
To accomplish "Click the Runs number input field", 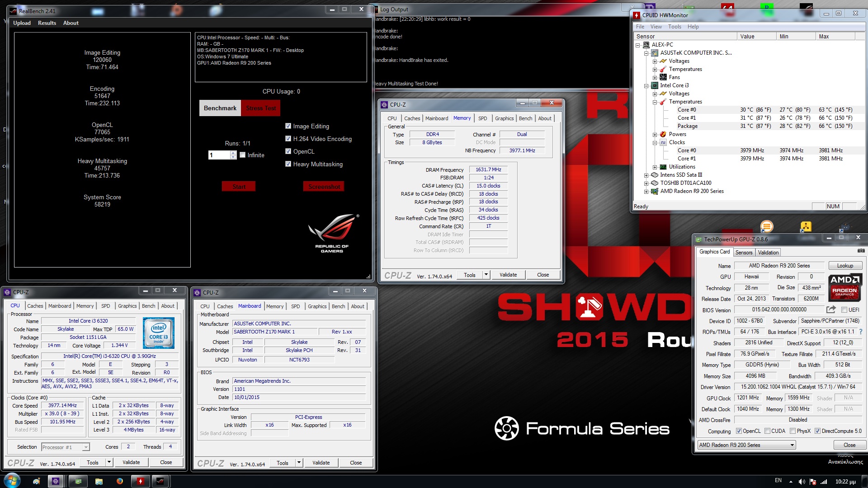I will tap(219, 155).
